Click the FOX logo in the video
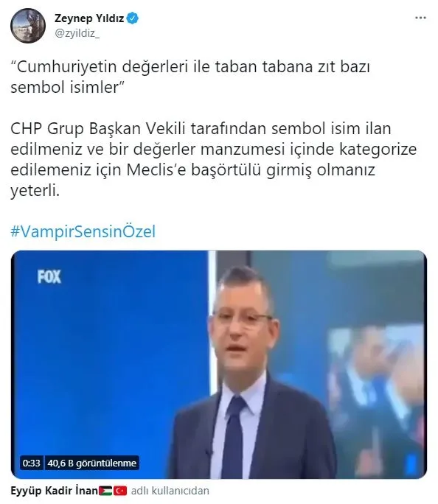 (49, 276)
